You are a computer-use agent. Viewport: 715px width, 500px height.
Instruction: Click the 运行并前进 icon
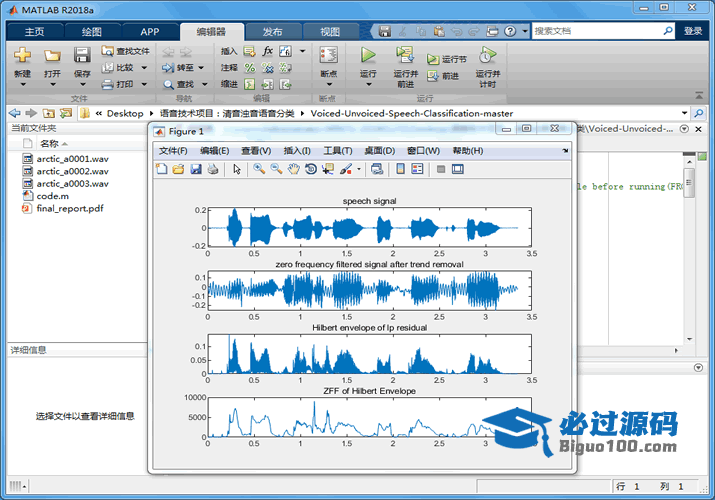pos(405,55)
